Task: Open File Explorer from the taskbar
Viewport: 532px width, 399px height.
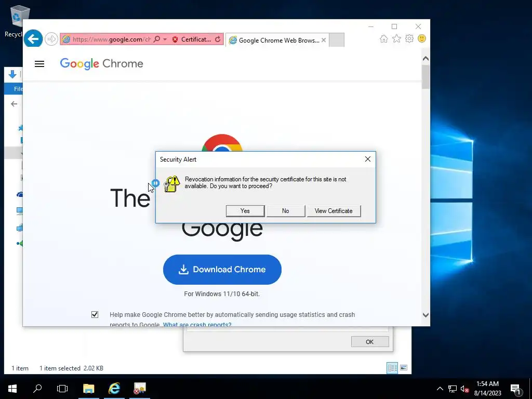Action: [88, 389]
